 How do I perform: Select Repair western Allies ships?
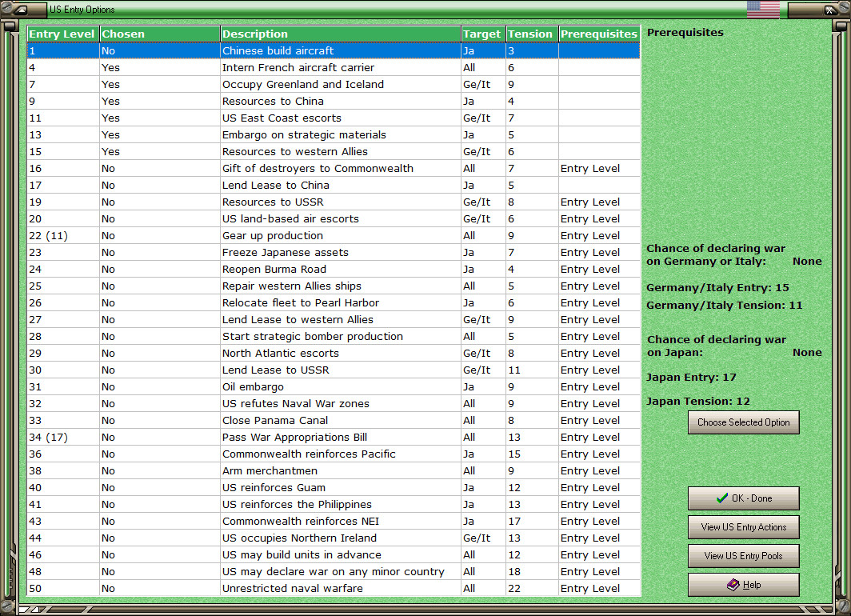pyautogui.click(x=334, y=286)
